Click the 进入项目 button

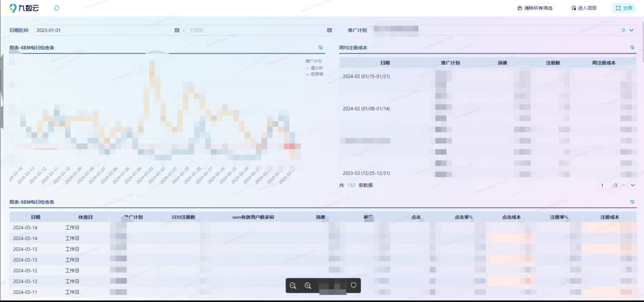584,8
